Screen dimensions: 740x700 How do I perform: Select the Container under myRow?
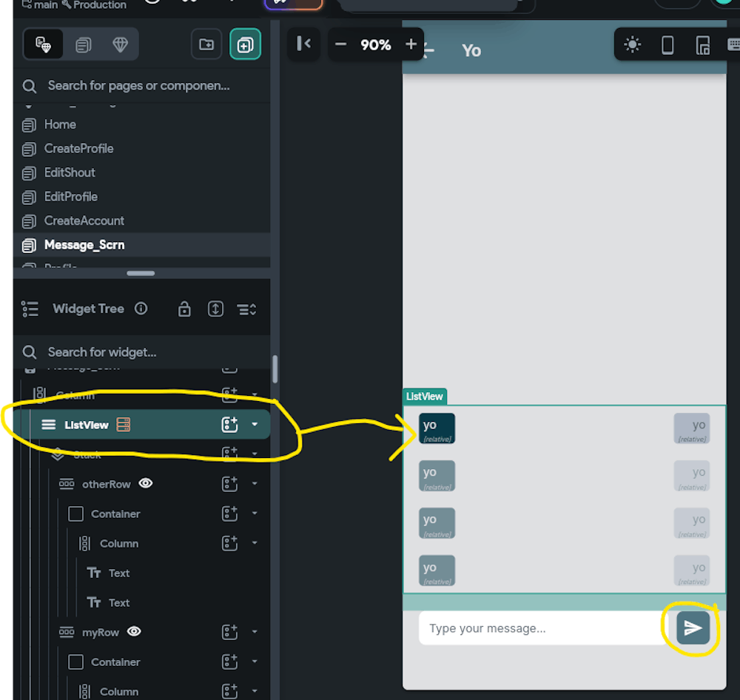pyautogui.click(x=115, y=662)
